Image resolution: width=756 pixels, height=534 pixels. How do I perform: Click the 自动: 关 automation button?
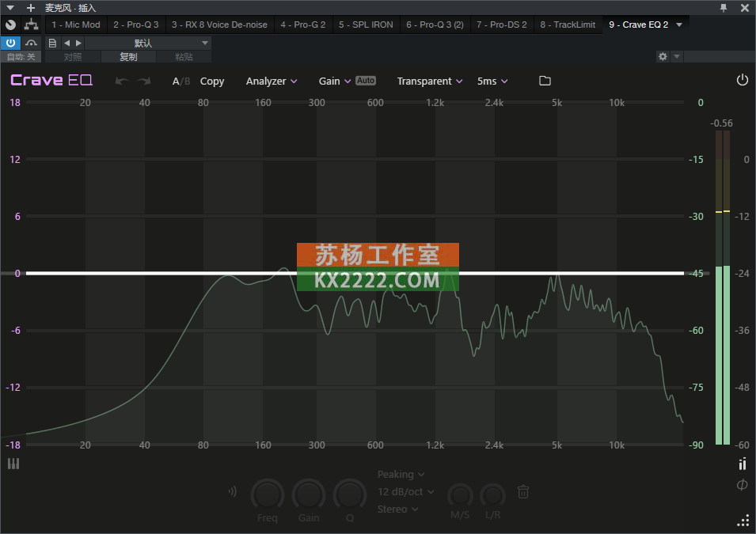(21, 57)
